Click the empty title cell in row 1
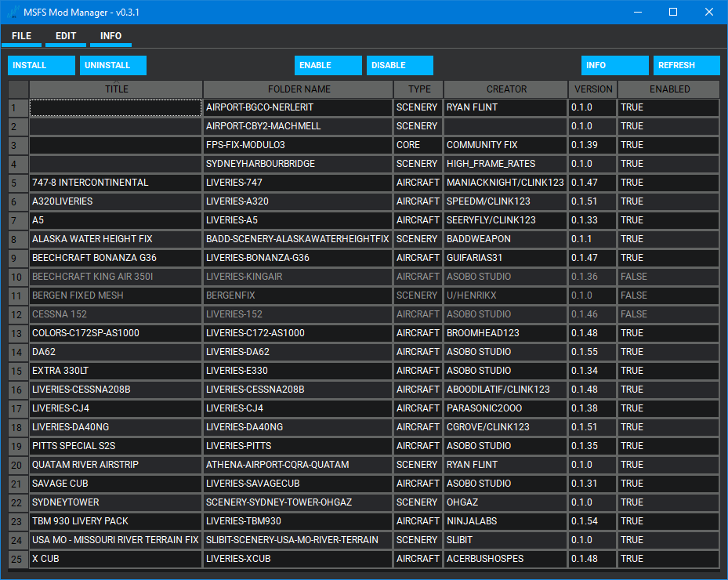 (x=116, y=107)
